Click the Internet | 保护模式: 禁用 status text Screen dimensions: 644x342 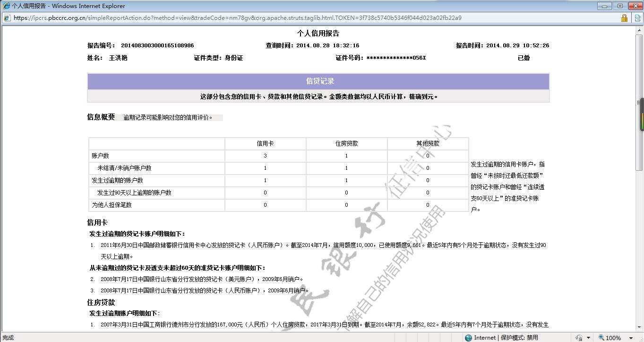click(x=506, y=338)
